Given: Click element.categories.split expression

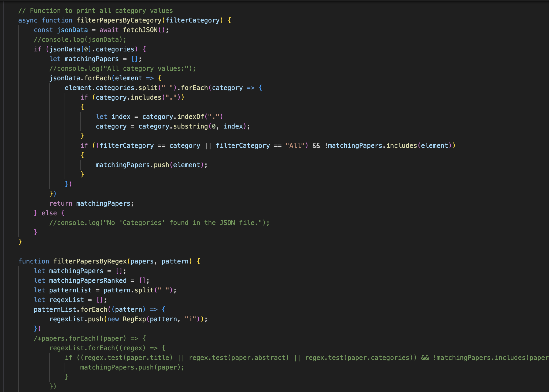Looking at the screenshot, I should pyautogui.click(x=111, y=88).
